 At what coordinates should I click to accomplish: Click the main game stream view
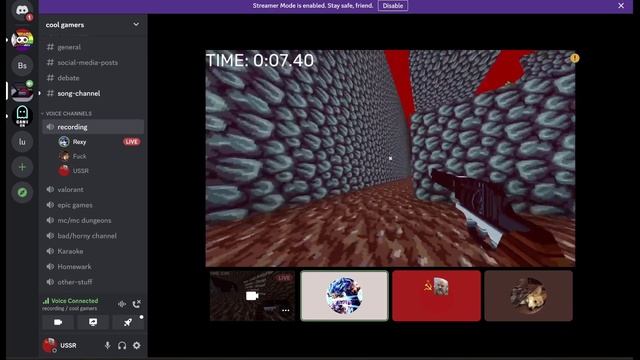tap(390, 158)
